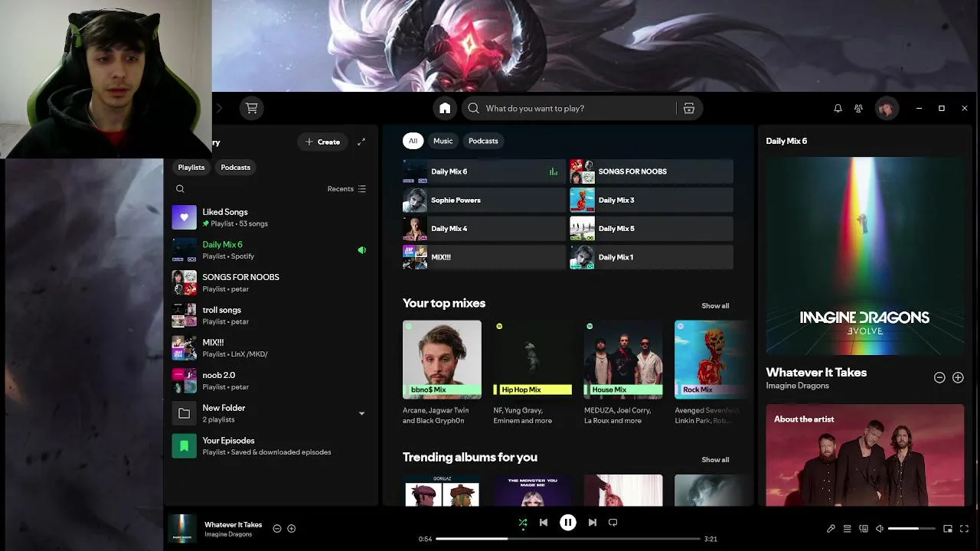Image resolution: width=980 pixels, height=551 pixels.
Task: Add song to Liked in bottom bar
Action: pos(291,528)
